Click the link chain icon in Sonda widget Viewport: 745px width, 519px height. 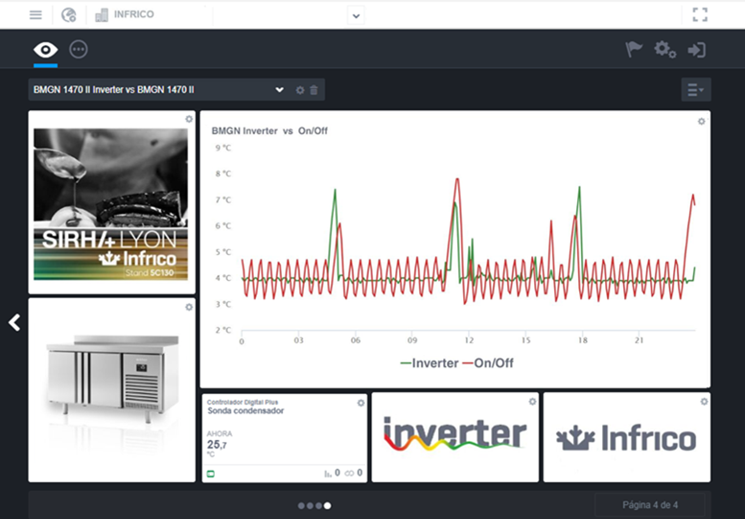[349, 473]
